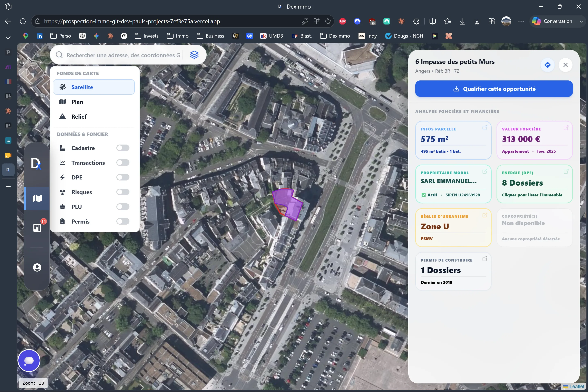Click the address search field
This screenshot has width=588, height=392.
pyautogui.click(x=123, y=55)
